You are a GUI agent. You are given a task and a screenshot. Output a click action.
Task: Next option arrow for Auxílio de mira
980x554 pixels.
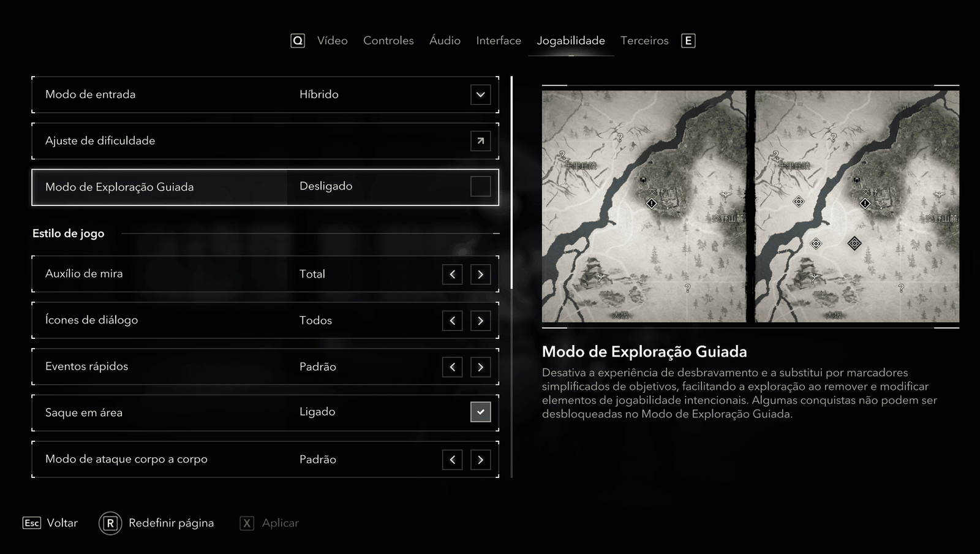tap(480, 275)
